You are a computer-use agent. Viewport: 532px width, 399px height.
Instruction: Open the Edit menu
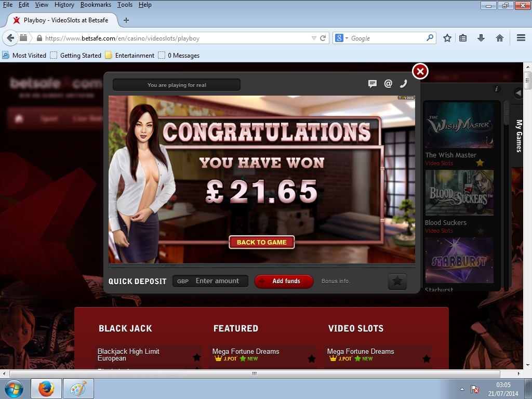click(x=24, y=5)
